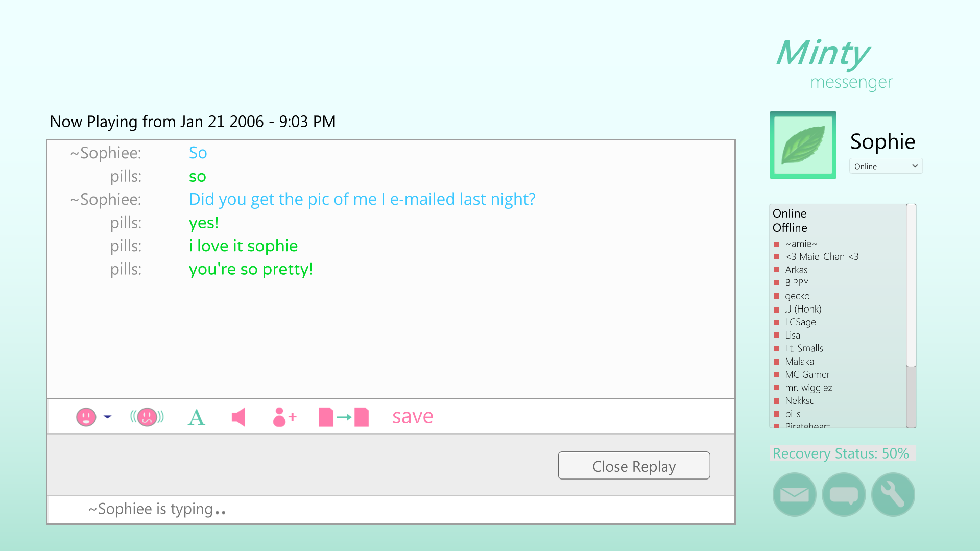The height and width of the screenshot is (551, 980).
Task: Expand the Online contacts group
Action: pyautogui.click(x=790, y=213)
